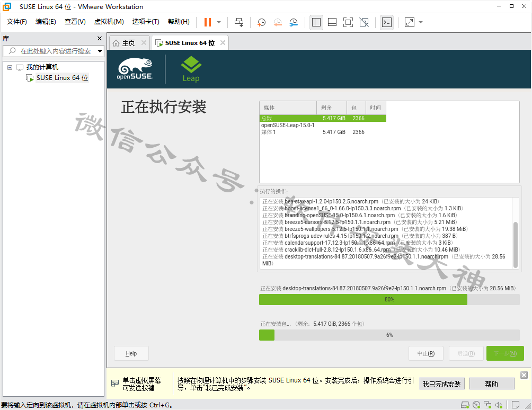Viewport: 532px width, 410px height.
Task: Click the keyboard icon in the hint bar
Action: [115, 384]
